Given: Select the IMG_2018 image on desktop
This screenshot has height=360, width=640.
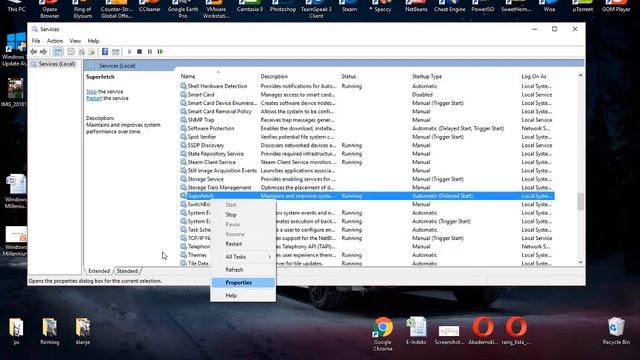Looking at the screenshot, I should pos(15,92).
